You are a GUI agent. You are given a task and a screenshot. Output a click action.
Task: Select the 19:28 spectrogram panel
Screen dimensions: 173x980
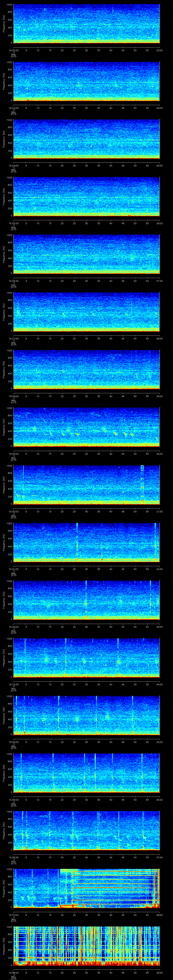[86, 369]
